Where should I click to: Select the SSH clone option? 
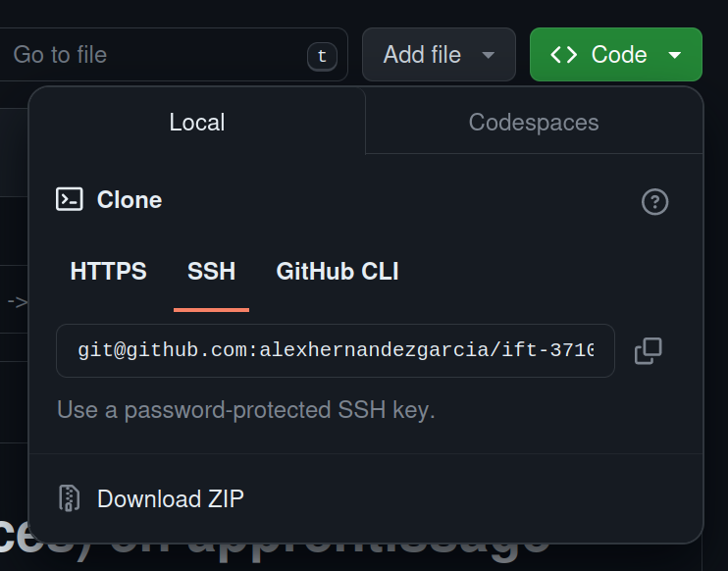211,272
